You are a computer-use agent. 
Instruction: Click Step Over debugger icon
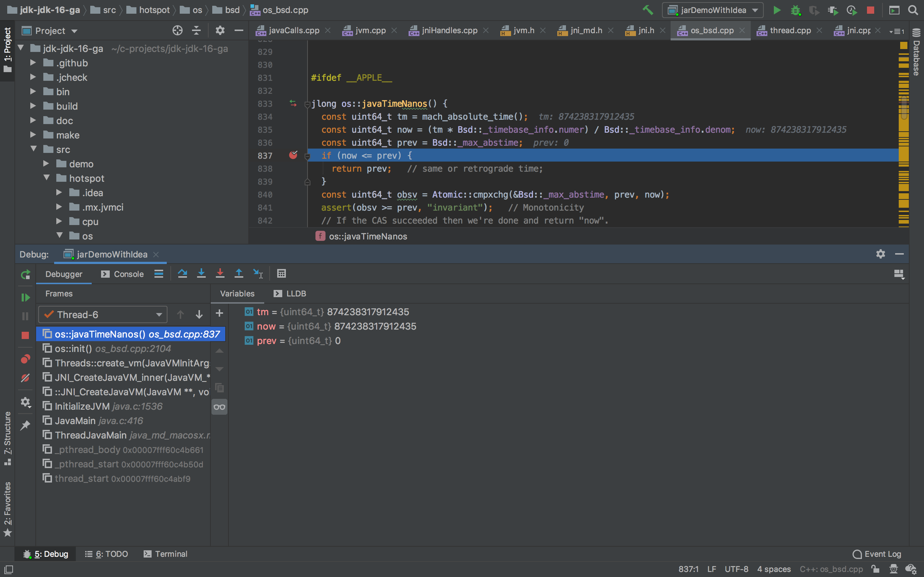[x=183, y=274]
